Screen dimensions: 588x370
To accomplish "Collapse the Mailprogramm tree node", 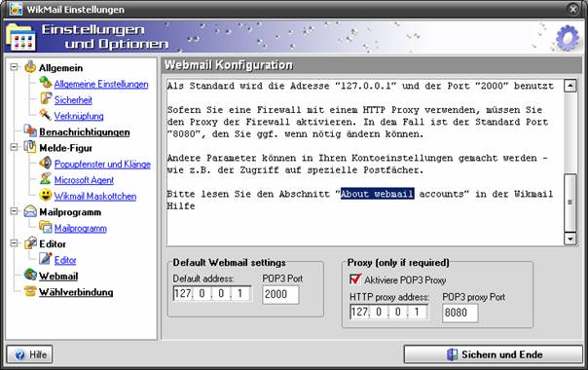I will [x=14, y=211].
